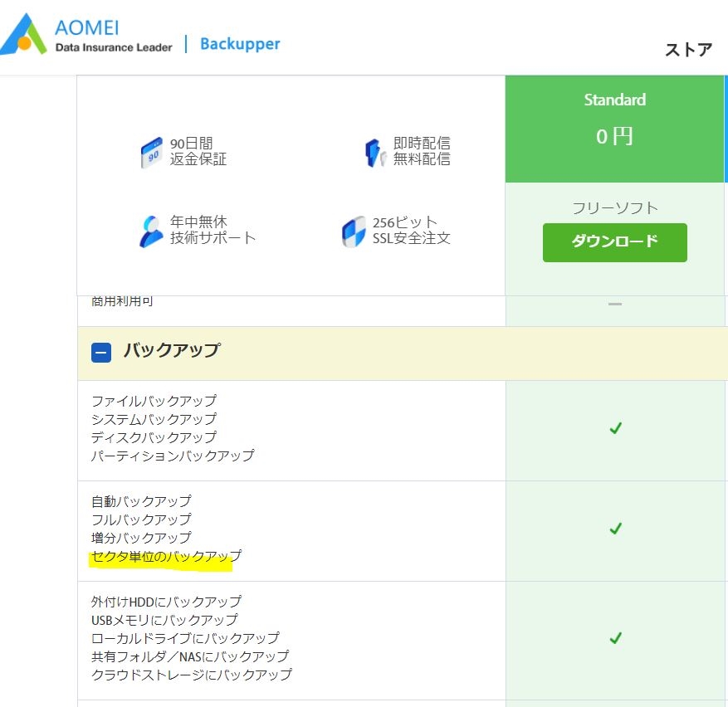Image resolution: width=728 pixels, height=707 pixels.
Task: Click the 共有フォルダ／NASにバックアップ text
Action: pyautogui.click(x=190, y=656)
